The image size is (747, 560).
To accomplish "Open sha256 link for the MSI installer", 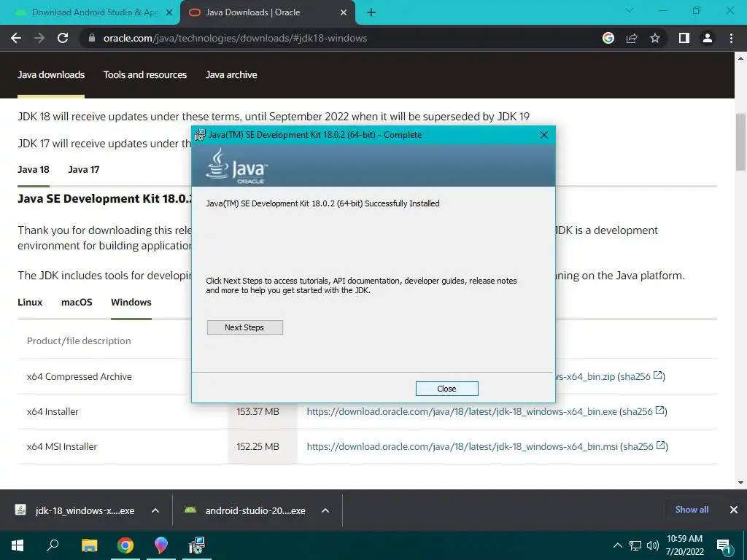I will point(643,447).
